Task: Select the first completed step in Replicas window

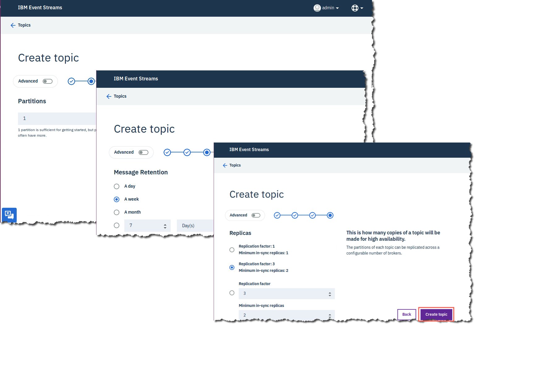Action: [x=277, y=215]
